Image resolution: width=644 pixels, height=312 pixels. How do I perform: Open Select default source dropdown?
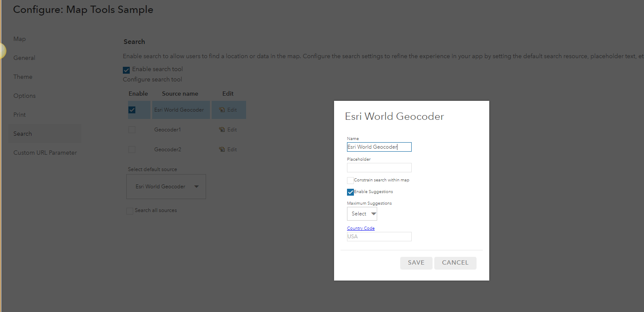[x=166, y=187]
